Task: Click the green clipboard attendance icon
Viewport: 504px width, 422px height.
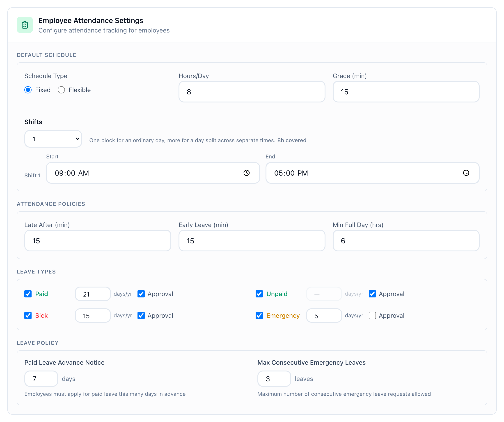Action: (x=25, y=25)
